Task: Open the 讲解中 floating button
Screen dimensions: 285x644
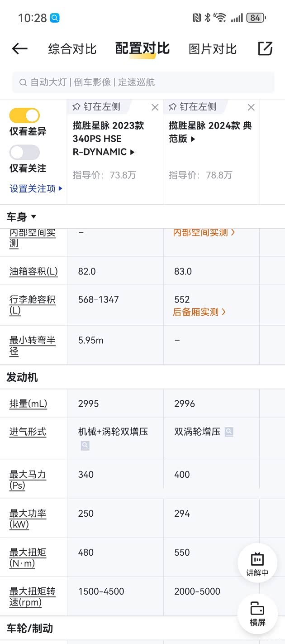Action: click(x=257, y=564)
